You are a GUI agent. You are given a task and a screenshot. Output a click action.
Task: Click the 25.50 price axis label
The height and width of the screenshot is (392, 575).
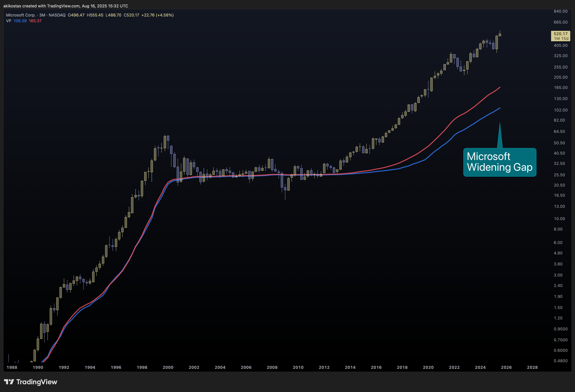pos(559,175)
